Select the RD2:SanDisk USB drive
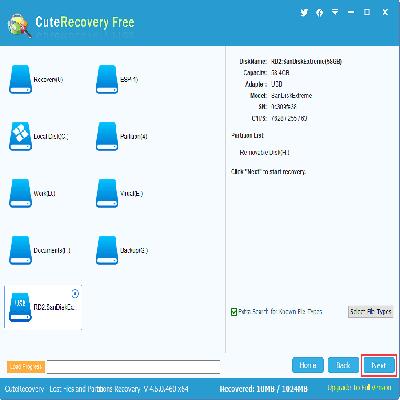The image size is (400, 400). coord(43,307)
